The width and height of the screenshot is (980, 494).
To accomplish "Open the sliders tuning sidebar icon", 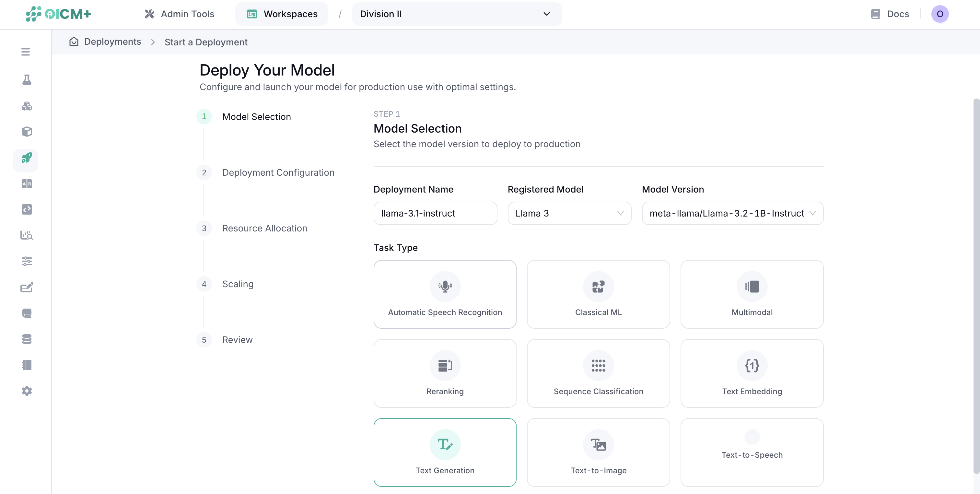I will [26, 261].
